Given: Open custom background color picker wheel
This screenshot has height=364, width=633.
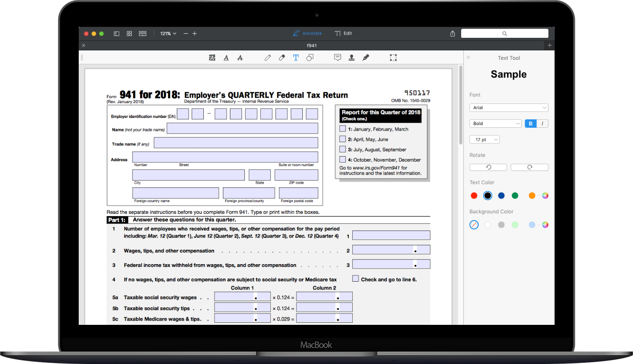Looking at the screenshot, I should [545, 225].
